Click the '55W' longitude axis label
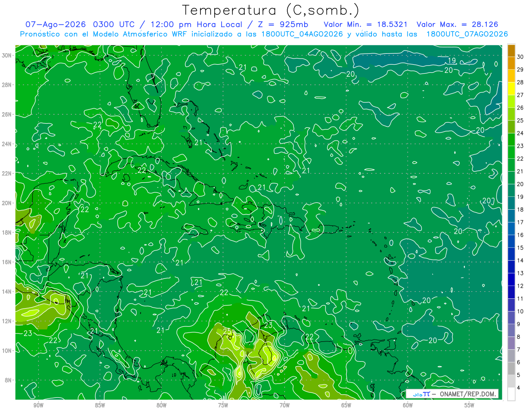The width and height of the screenshot is (532, 411). pos(469,405)
